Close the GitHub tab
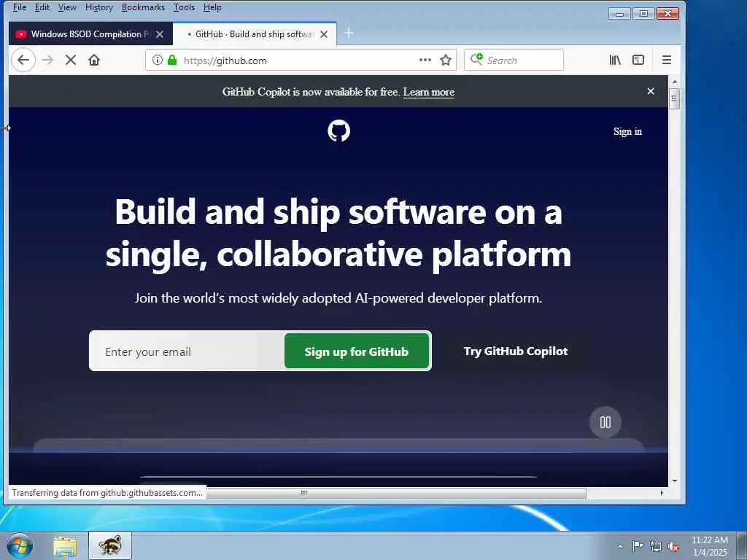 pyautogui.click(x=324, y=34)
